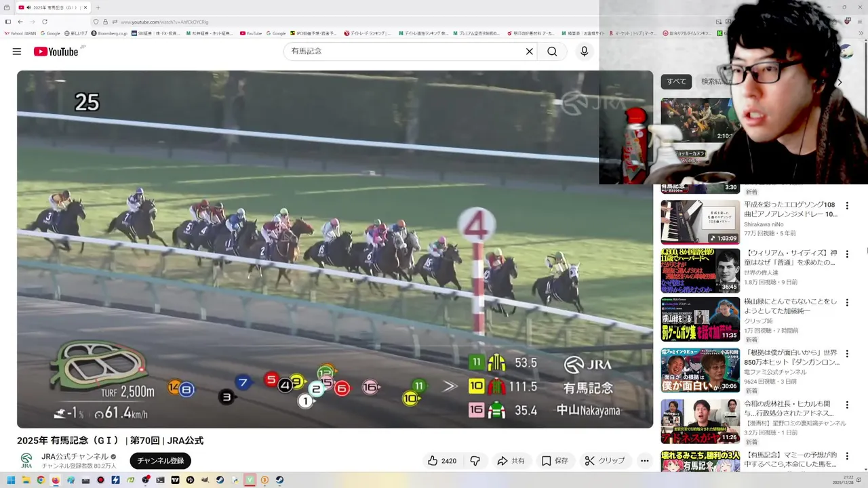868x488 pixels.
Task: Open the tab overview icon in the title bar
Action: [6, 7]
